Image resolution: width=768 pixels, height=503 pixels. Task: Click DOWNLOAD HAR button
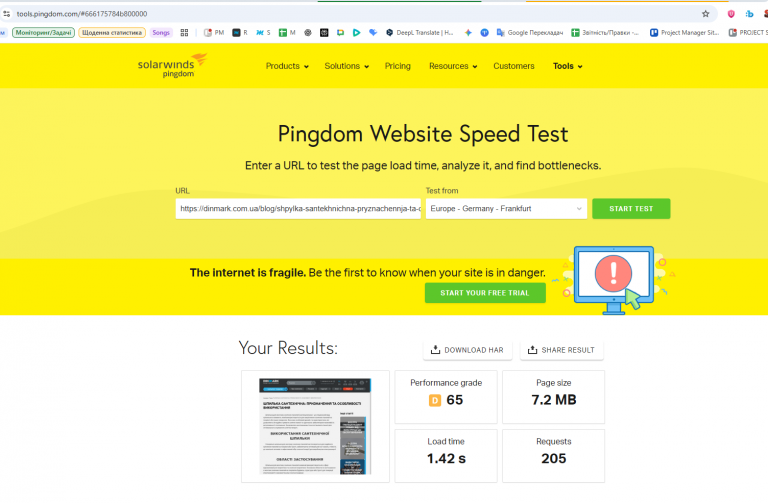pos(468,350)
